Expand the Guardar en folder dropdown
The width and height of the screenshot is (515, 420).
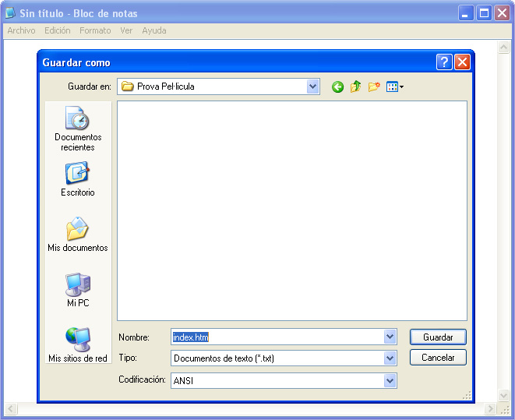tap(313, 86)
